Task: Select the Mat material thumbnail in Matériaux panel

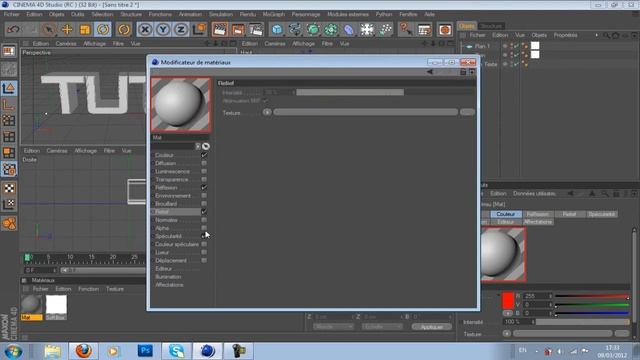Action: (x=31, y=304)
